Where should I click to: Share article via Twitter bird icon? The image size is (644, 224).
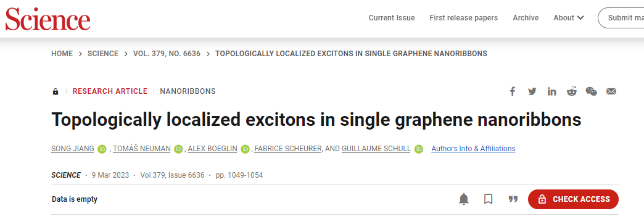click(x=532, y=91)
